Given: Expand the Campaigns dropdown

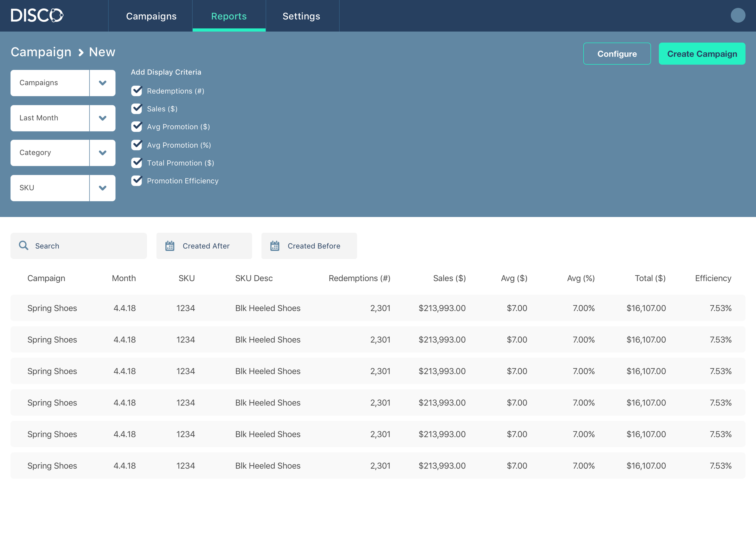Looking at the screenshot, I should coord(102,83).
